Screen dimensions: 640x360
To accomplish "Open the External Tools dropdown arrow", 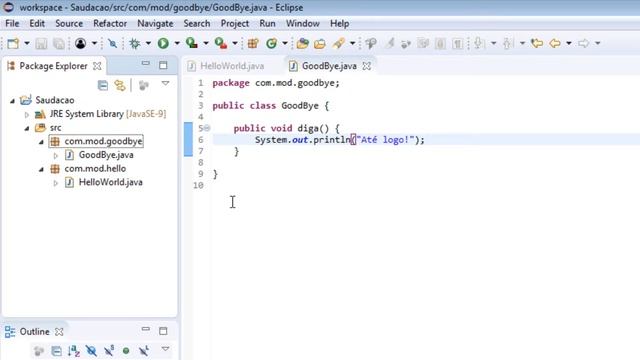I will (x=235, y=43).
